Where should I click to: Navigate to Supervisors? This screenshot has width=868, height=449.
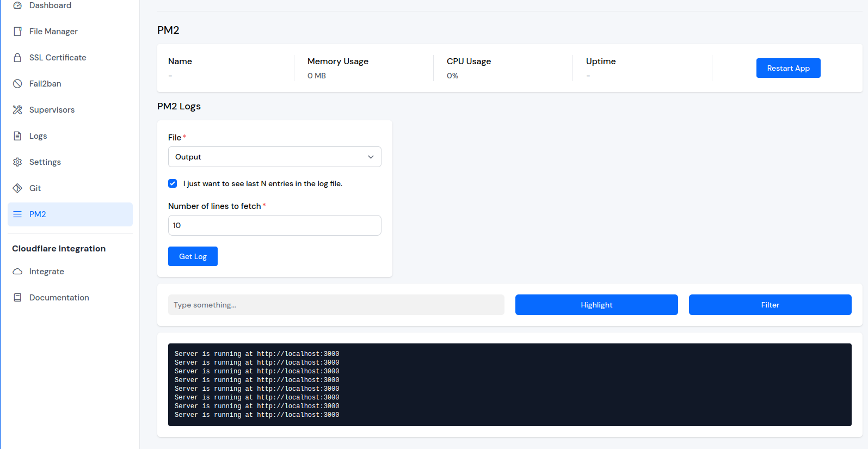70,110
